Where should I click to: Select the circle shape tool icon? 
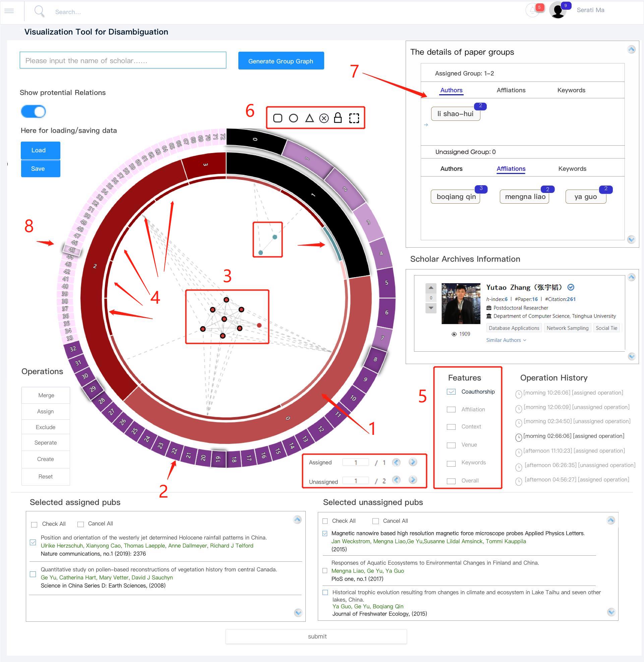[293, 118]
